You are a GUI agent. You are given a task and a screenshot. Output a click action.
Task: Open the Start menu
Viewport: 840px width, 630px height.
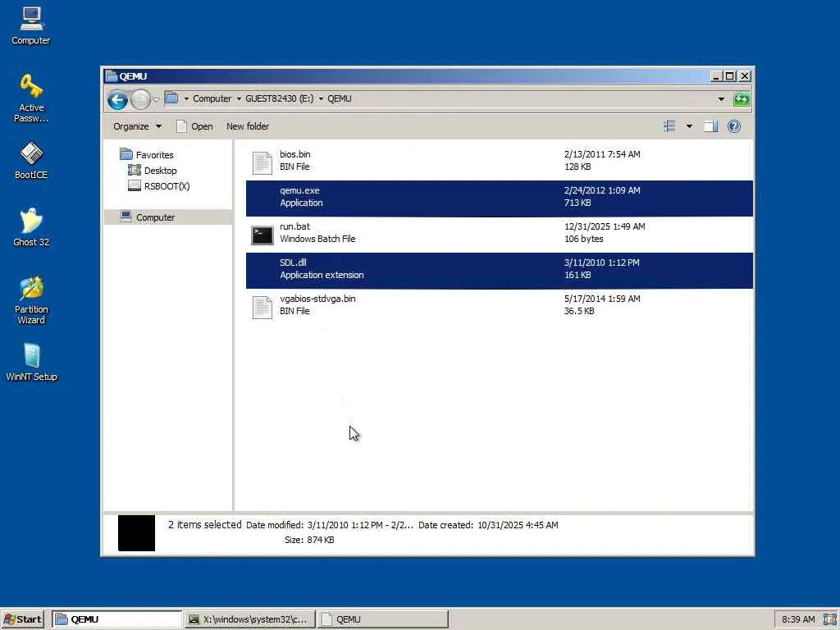(22, 619)
